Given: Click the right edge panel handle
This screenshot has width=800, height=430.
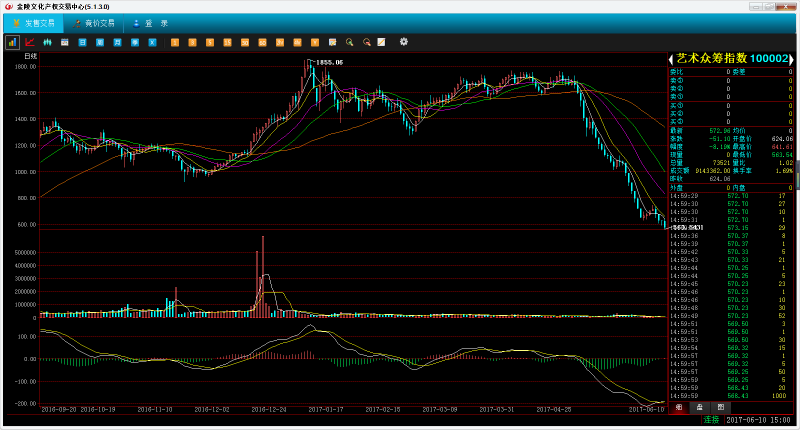Looking at the screenshot, I should pyautogui.click(x=797, y=174).
